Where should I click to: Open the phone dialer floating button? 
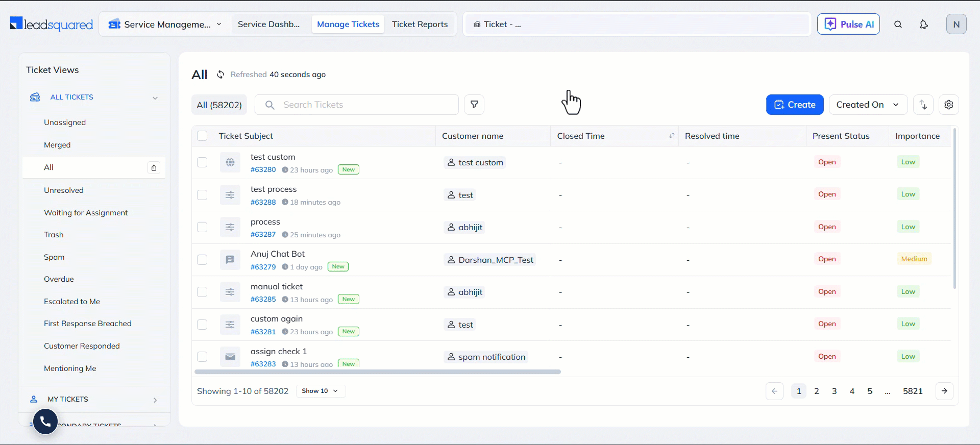click(x=45, y=422)
